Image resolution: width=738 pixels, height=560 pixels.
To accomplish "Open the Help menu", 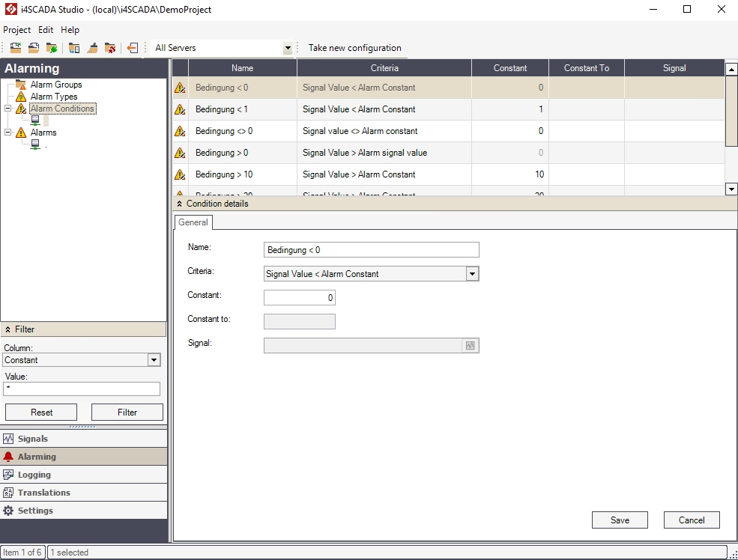I will 70,30.
